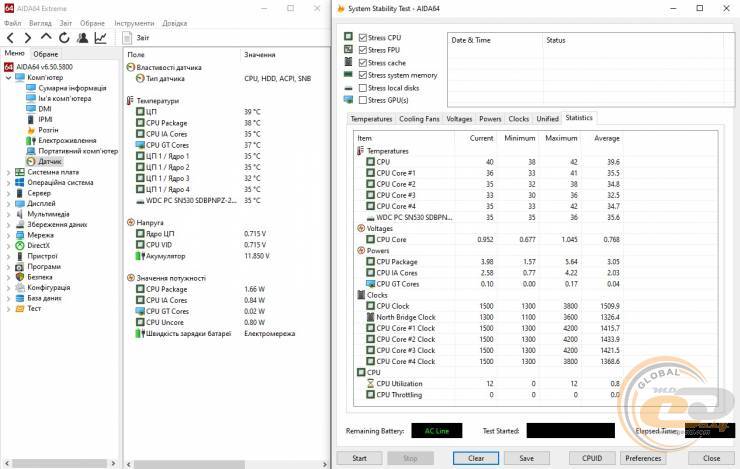Collapse the Комп'ютер tree node
Image resolution: width=740 pixels, height=469 pixels.
pyautogui.click(x=8, y=77)
